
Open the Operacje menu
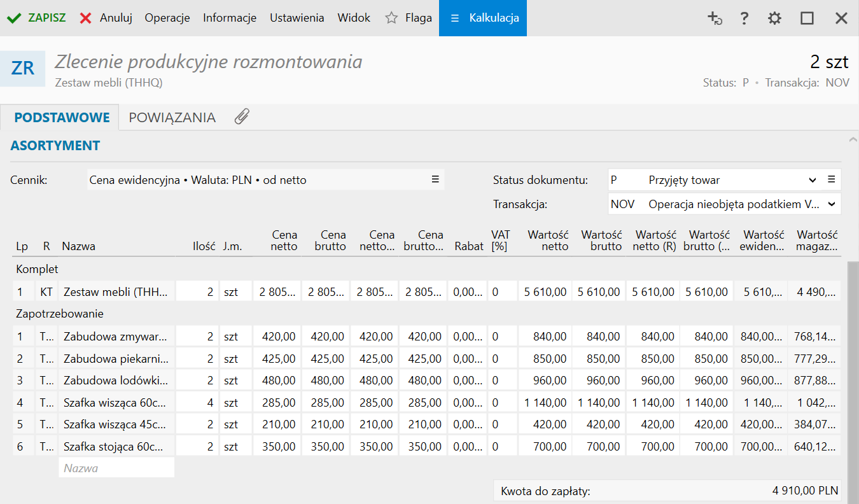pos(167,18)
